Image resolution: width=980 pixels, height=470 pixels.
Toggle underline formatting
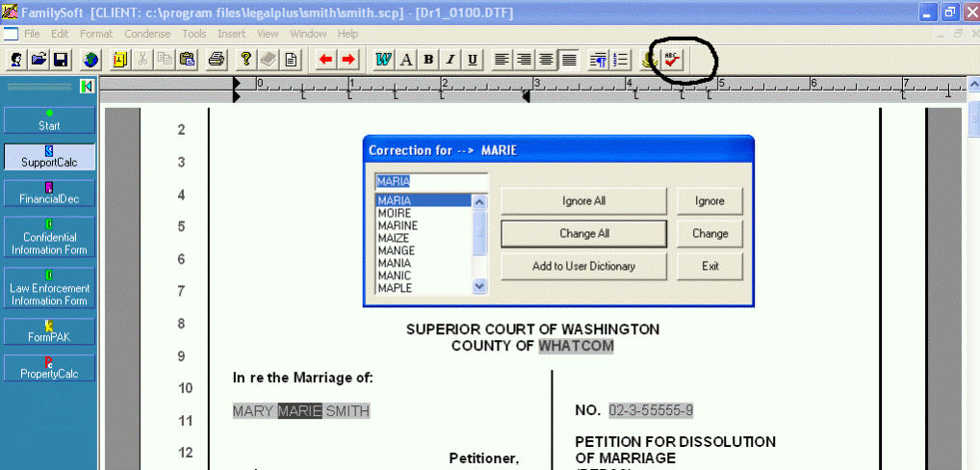(473, 60)
